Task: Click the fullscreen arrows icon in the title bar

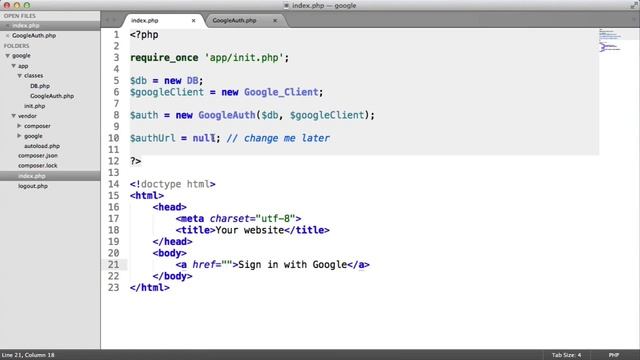Action: (x=633, y=5)
